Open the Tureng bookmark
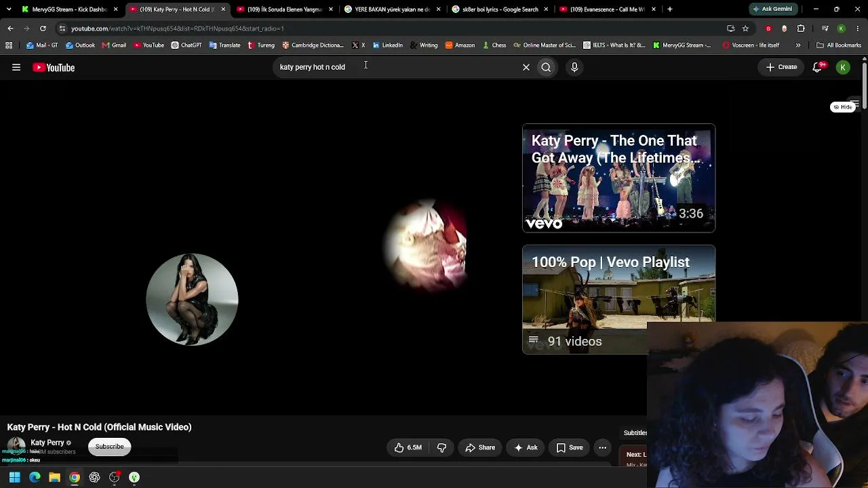The width and height of the screenshot is (868, 488). (x=261, y=45)
